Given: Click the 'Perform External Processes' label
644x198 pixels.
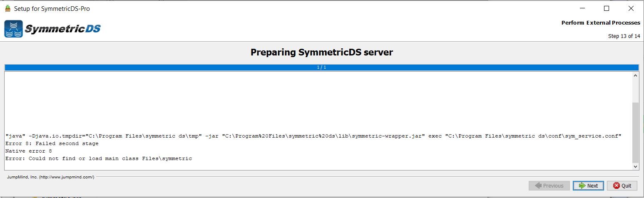Looking at the screenshot, I should pyautogui.click(x=601, y=23).
